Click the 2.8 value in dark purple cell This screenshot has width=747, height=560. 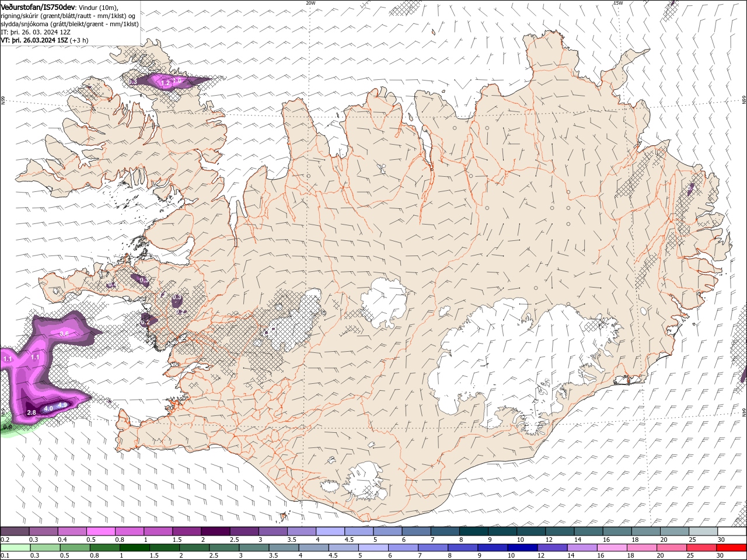pos(32,412)
